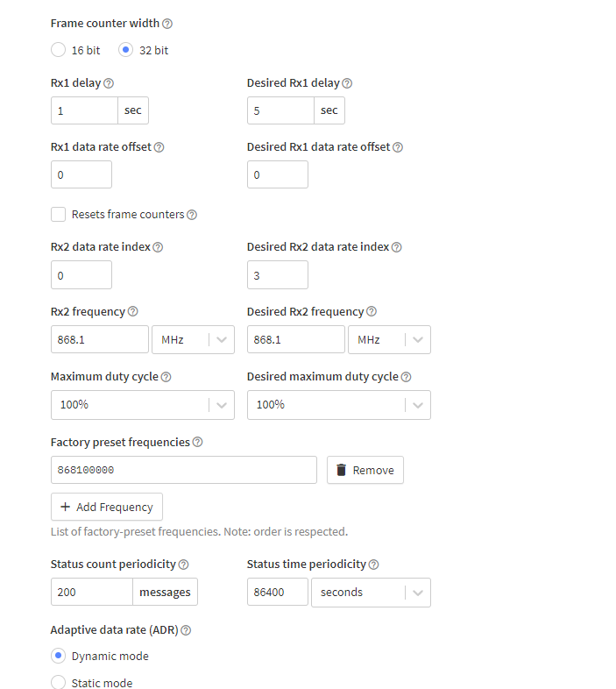616x689 pixels.
Task: Click help icon beside Factory preset frequencies
Action: tap(197, 443)
